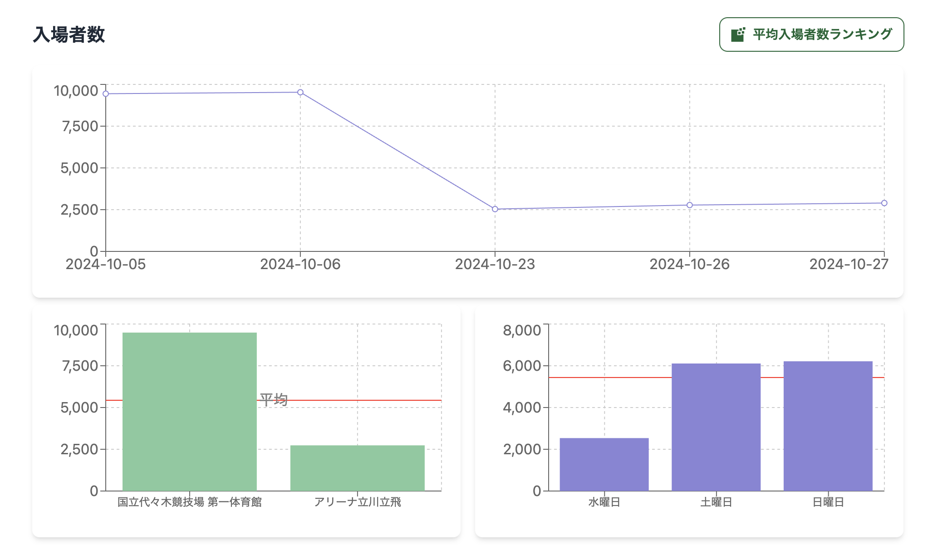The height and width of the screenshot is (560, 933).
Task: Click the アリーナ立川立飛 green bar
Action: point(358,468)
